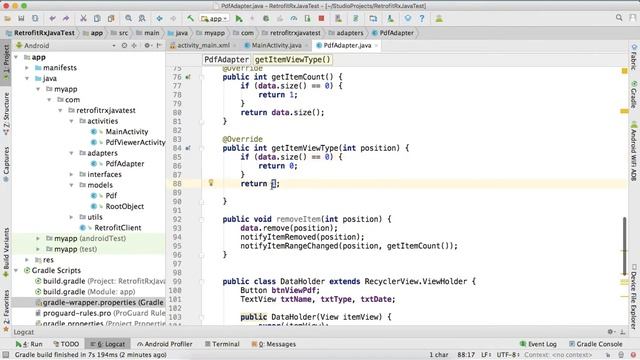Open the Build Variants side panel
The width and height of the screenshot is (640, 360).
tap(6, 253)
